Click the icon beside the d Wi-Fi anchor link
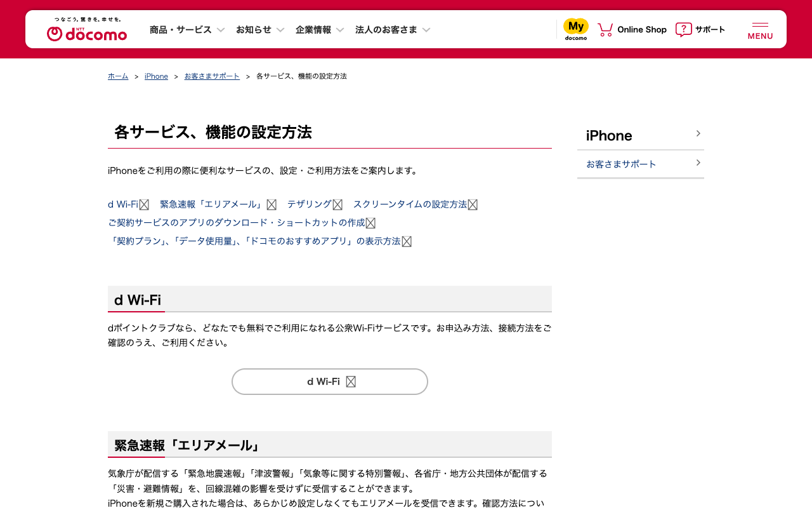 [x=144, y=204]
